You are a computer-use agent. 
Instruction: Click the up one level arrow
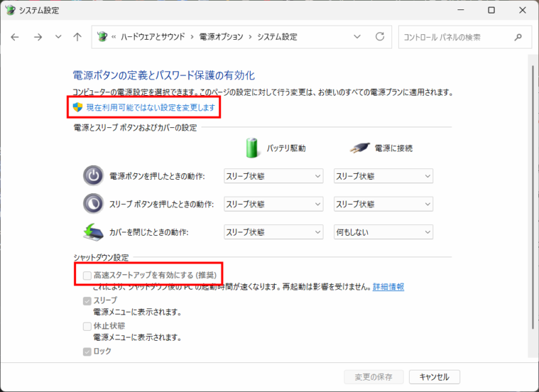(77, 37)
